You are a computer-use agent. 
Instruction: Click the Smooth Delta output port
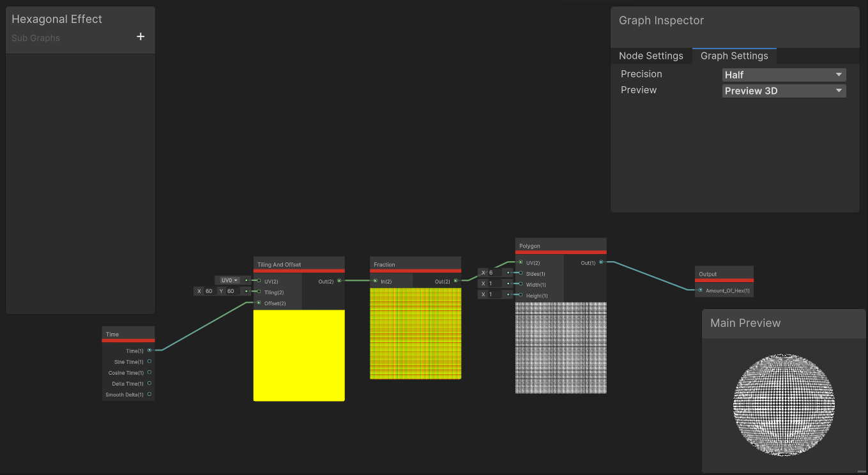(149, 394)
